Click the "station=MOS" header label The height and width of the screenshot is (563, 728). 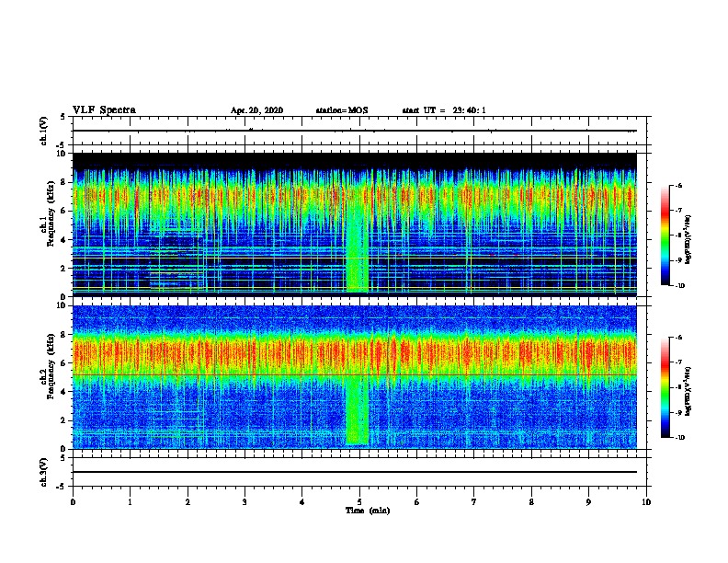tap(342, 110)
